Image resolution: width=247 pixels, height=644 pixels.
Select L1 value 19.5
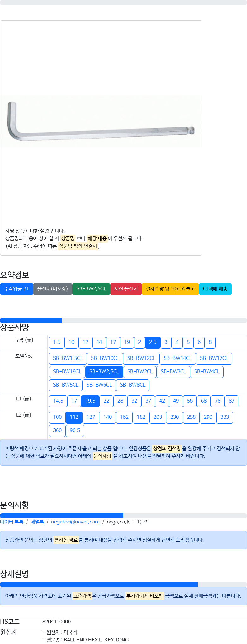coord(90,401)
